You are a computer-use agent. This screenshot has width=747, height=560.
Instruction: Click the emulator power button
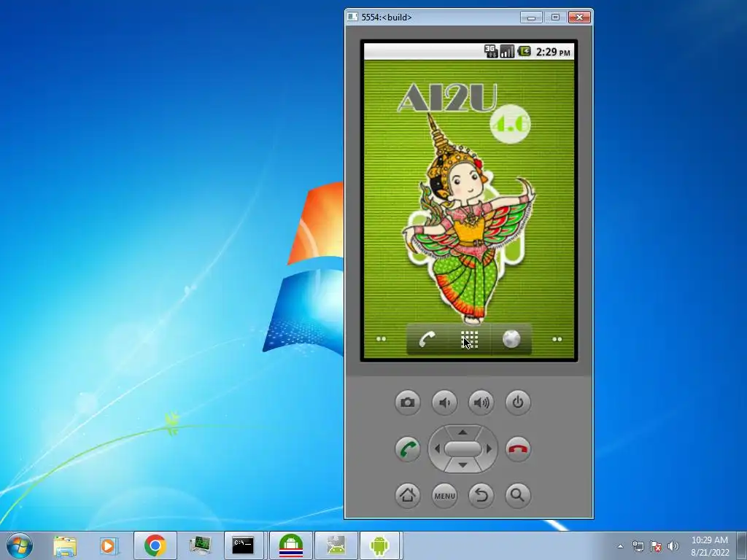click(x=518, y=402)
